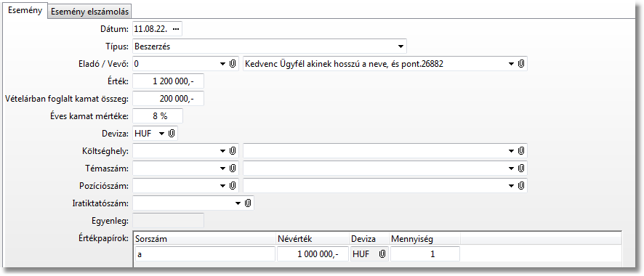Click the Névérték column header
This screenshot has height=276, width=644.
(313, 238)
